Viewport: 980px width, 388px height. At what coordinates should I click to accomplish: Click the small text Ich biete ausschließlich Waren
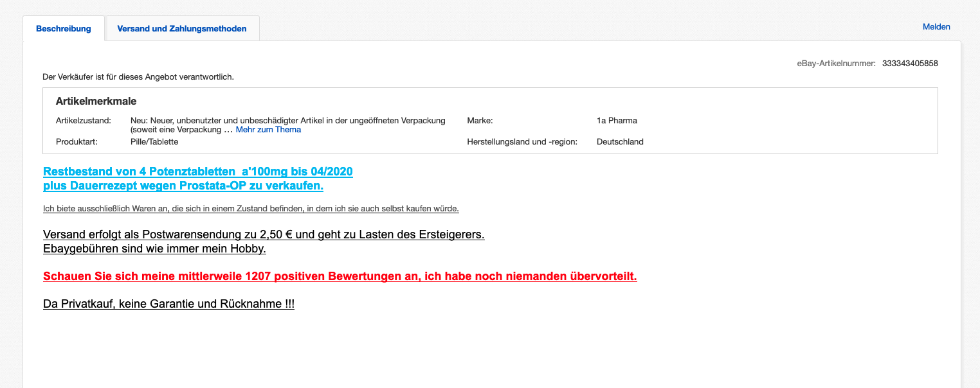251,209
